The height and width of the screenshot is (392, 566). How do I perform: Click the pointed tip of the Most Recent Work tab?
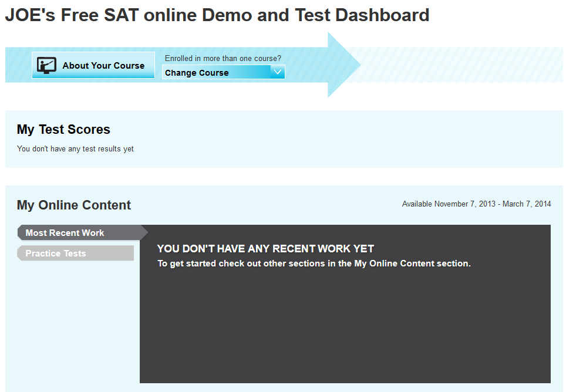[x=144, y=233]
